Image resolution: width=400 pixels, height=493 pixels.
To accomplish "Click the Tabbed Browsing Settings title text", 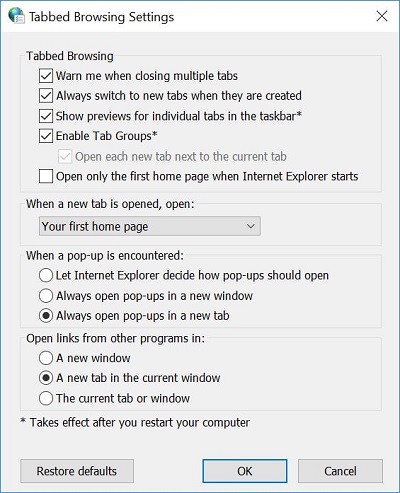I will coord(101,17).
